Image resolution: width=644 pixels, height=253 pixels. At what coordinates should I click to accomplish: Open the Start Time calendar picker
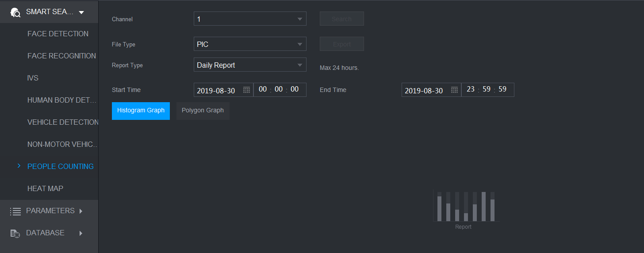click(246, 90)
